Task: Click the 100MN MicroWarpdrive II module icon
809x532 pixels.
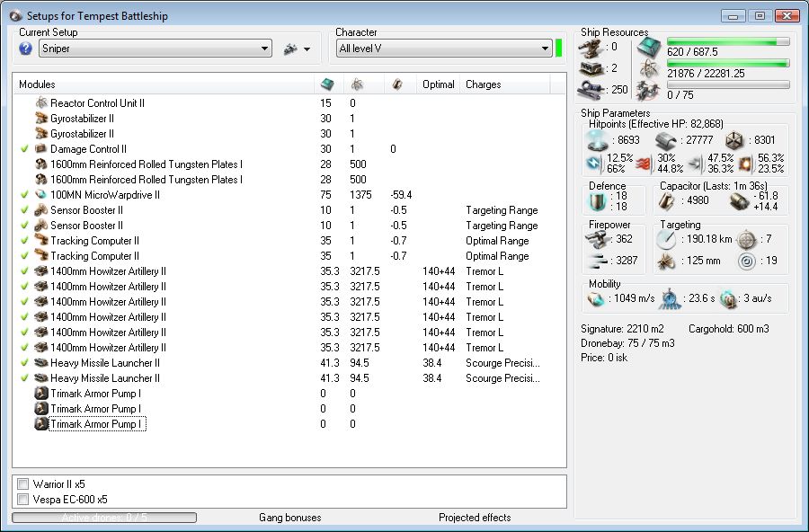Action: pyautogui.click(x=41, y=195)
